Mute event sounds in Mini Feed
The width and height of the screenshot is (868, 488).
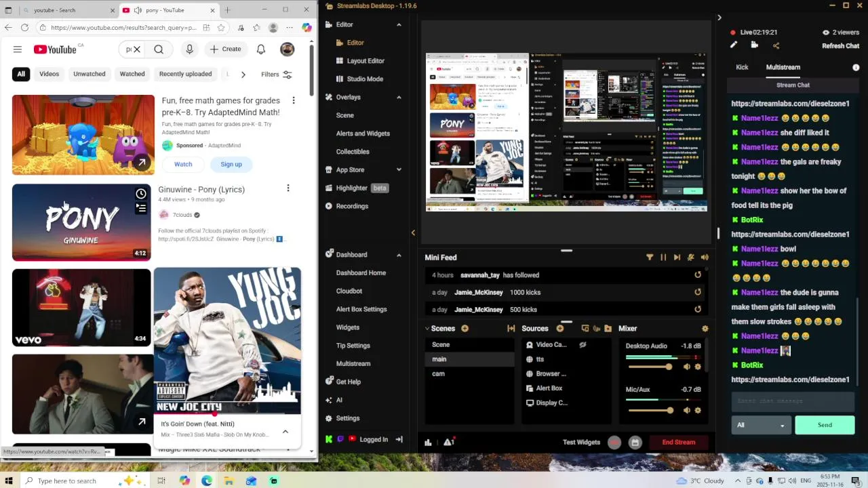click(691, 258)
